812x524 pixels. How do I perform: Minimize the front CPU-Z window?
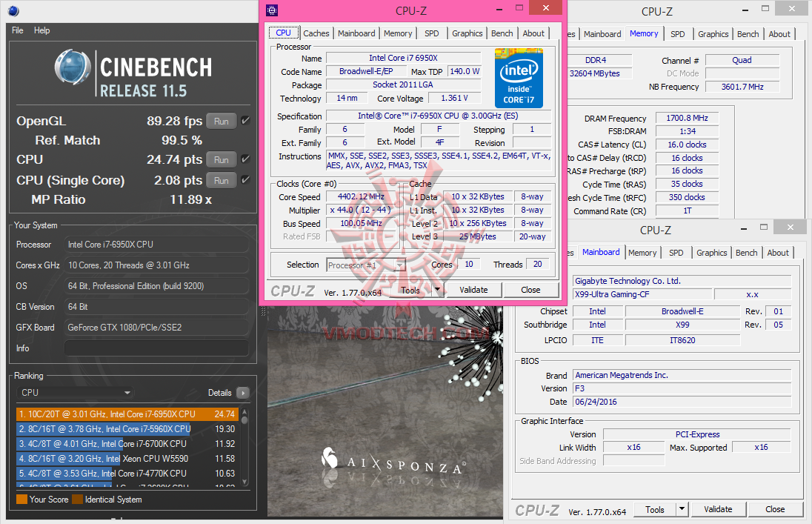pyautogui.click(x=499, y=9)
